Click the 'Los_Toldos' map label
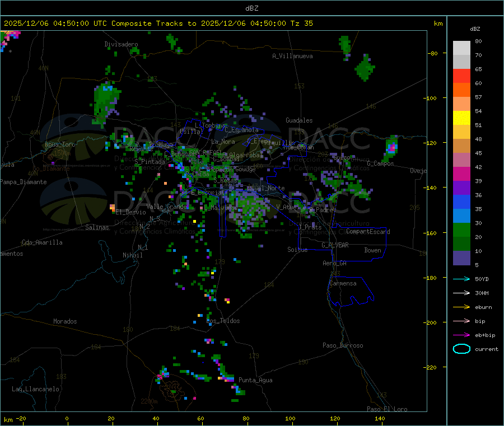 223,321
